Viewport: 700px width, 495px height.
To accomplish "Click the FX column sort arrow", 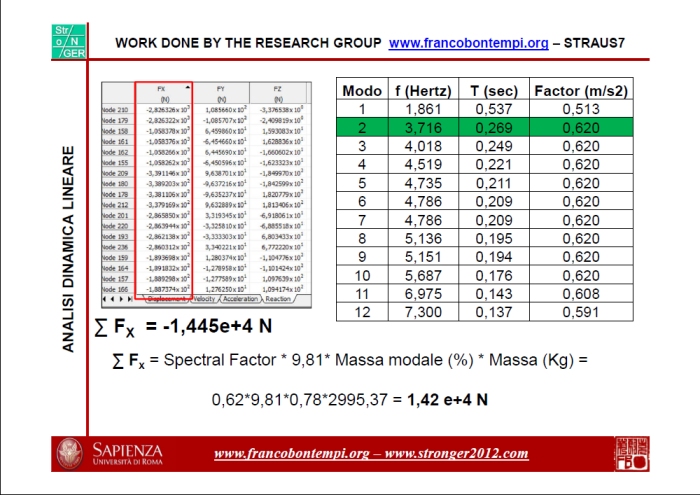I will [x=188, y=87].
